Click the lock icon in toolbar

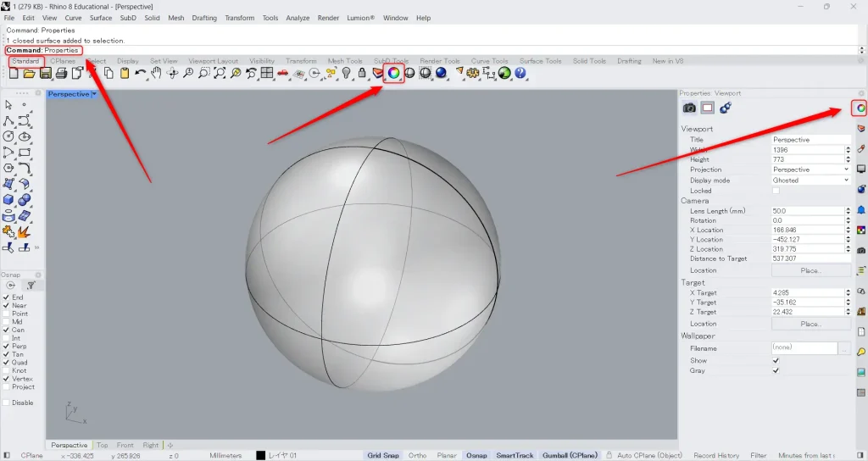click(362, 74)
